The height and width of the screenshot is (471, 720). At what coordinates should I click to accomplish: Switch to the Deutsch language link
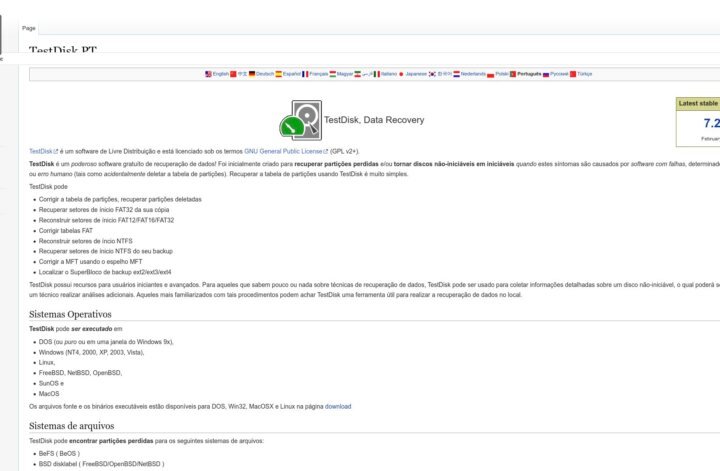pos(265,74)
